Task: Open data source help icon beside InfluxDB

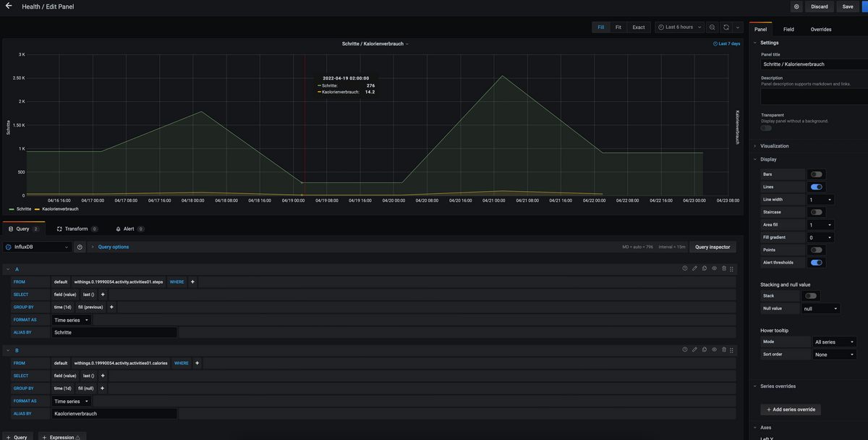Action: tap(80, 247)
